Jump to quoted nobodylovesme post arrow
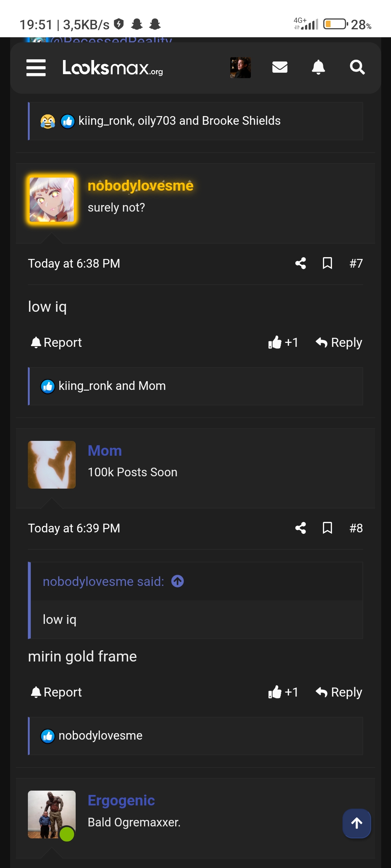This screenshot has width=391, height=868. click(177, 581)
